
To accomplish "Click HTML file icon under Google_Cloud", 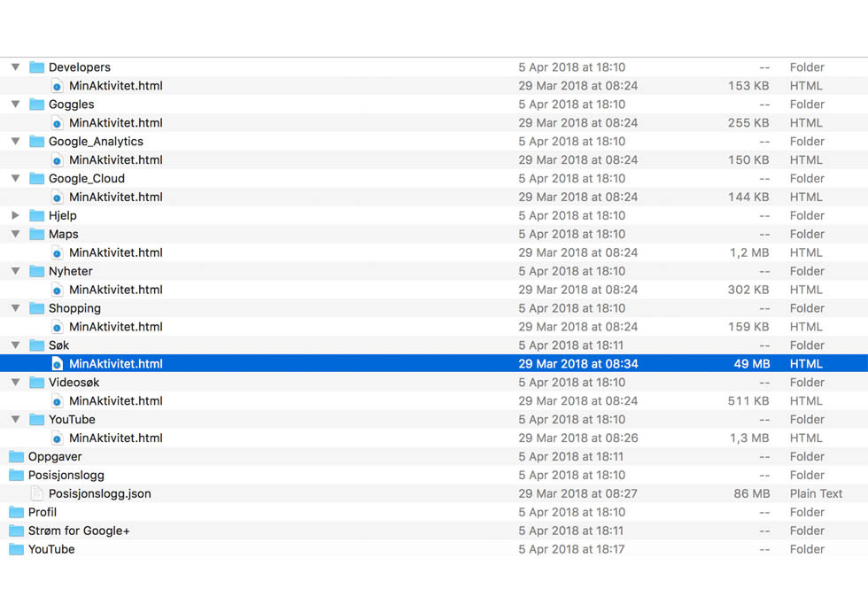I will 57,198.
